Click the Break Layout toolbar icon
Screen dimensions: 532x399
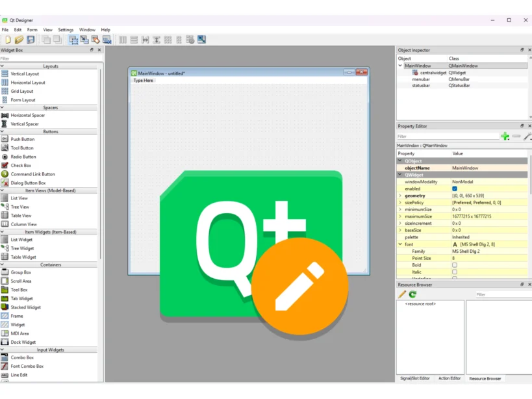pyautogui.click(x=190, y=40)
